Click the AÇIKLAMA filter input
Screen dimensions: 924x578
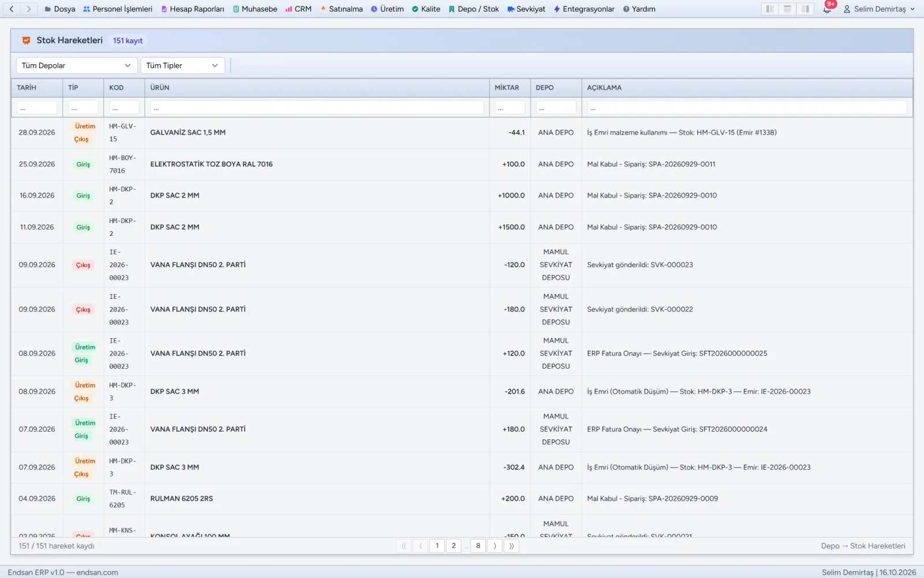747,108
